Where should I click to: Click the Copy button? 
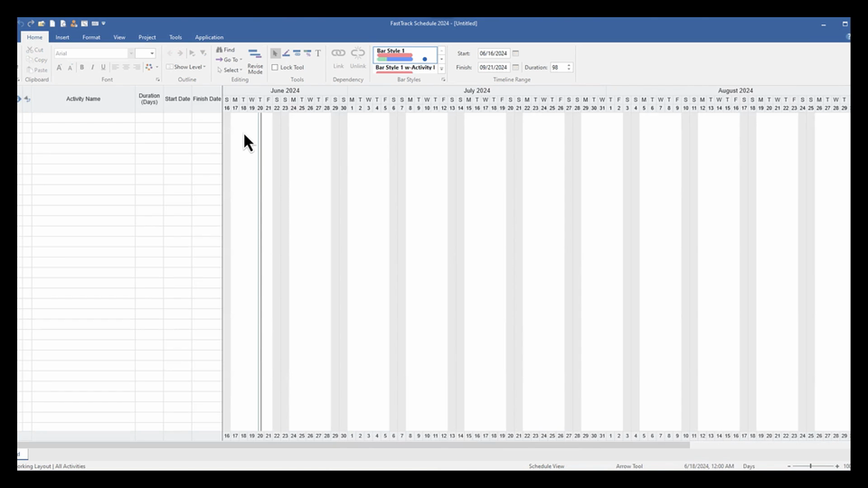point(36,60)
